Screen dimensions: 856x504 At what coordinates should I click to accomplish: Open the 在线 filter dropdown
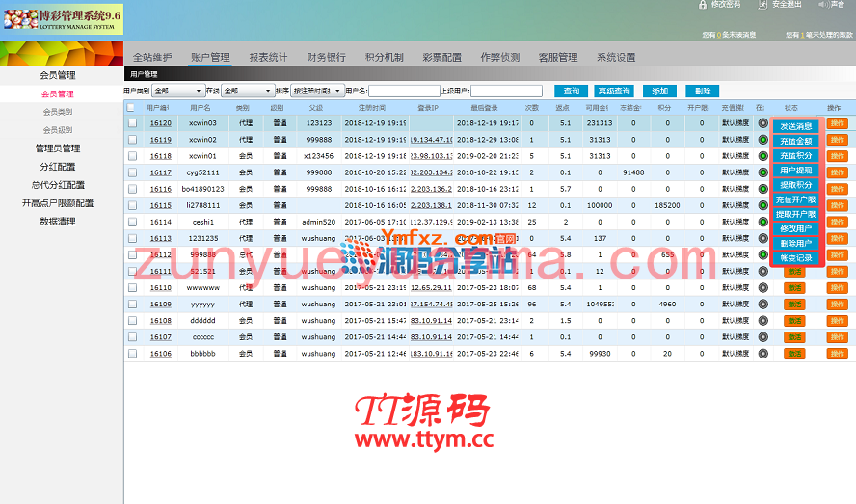(248, 91)
